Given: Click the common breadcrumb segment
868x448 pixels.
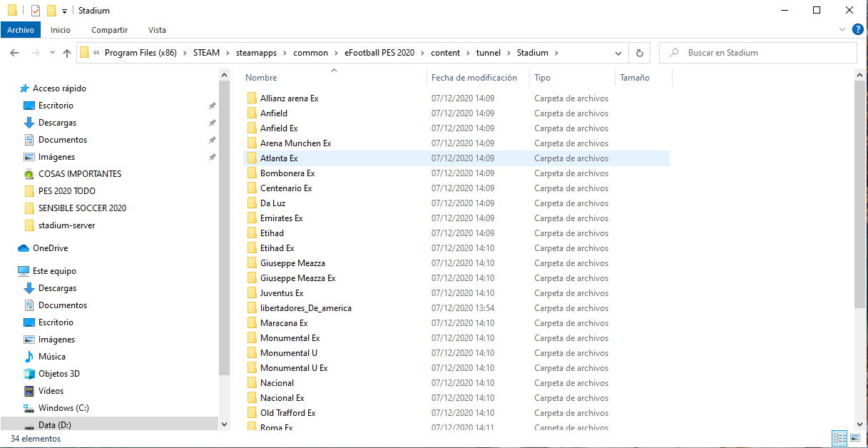Looking at the screenshot, I should [311, 53].
